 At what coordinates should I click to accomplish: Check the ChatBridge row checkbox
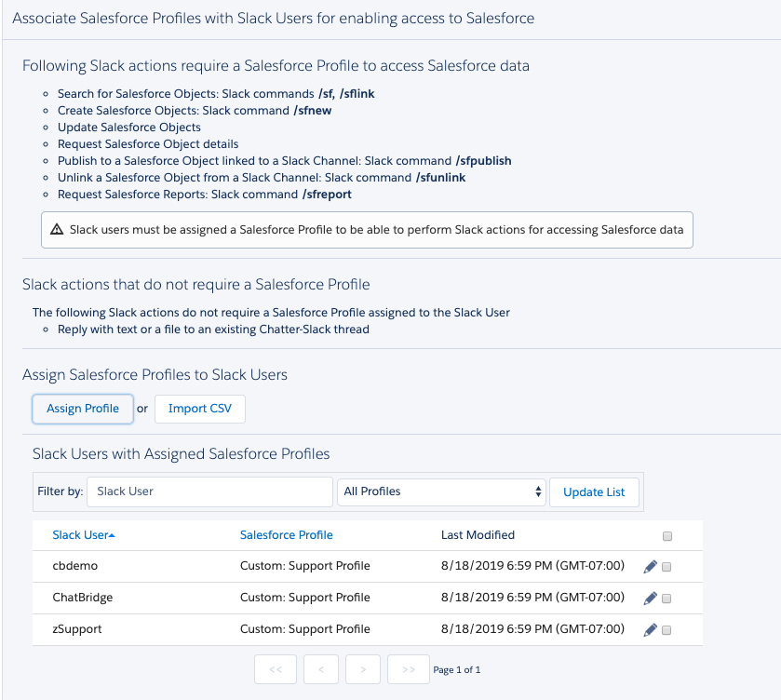(667, 598)
